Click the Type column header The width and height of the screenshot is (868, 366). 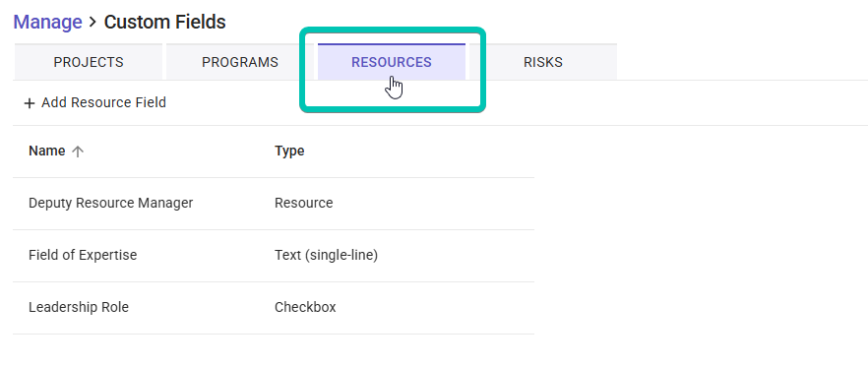click(x=289, y=151)
